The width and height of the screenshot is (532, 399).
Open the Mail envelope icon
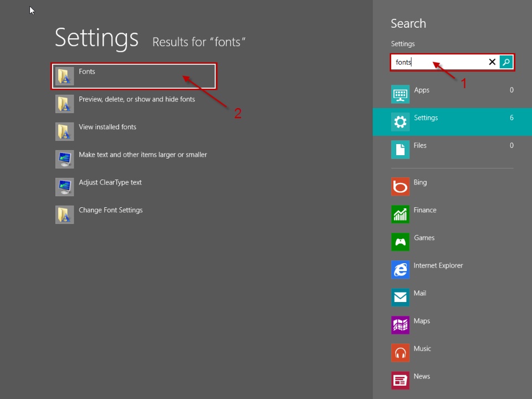(x=400, y=298)
